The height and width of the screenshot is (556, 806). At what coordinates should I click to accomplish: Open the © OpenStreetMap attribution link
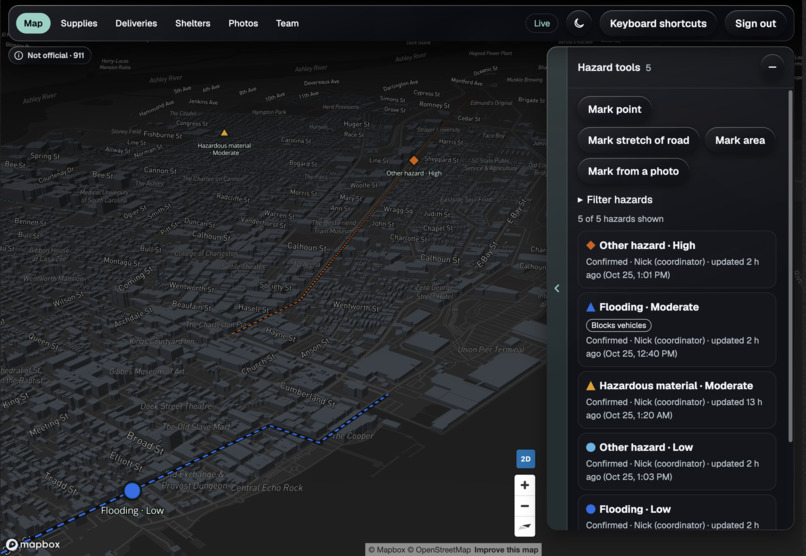point(439,550)
